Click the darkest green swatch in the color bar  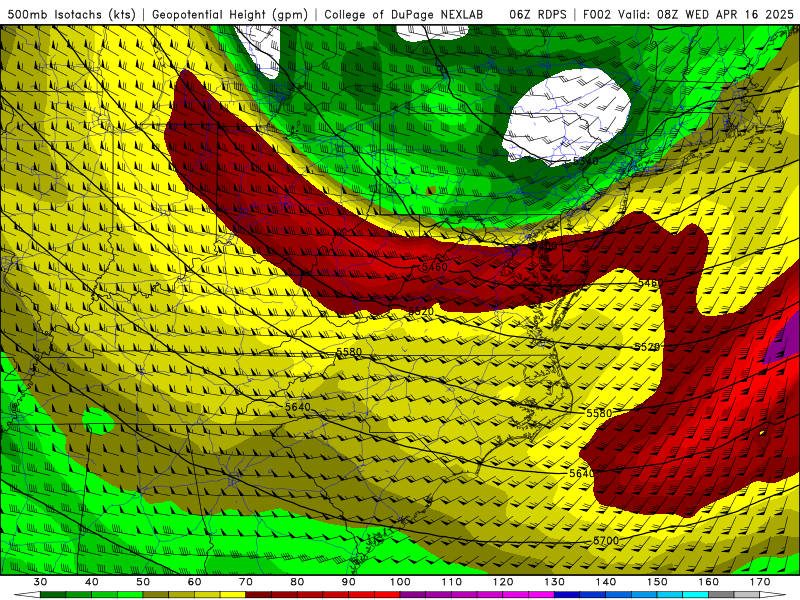53,594
